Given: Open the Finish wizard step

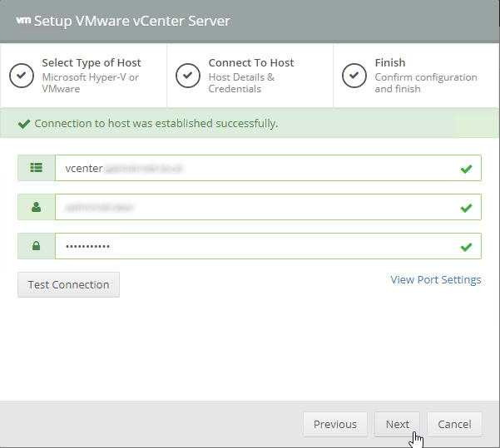Looking at the screenshot, I should coord(417,76).
